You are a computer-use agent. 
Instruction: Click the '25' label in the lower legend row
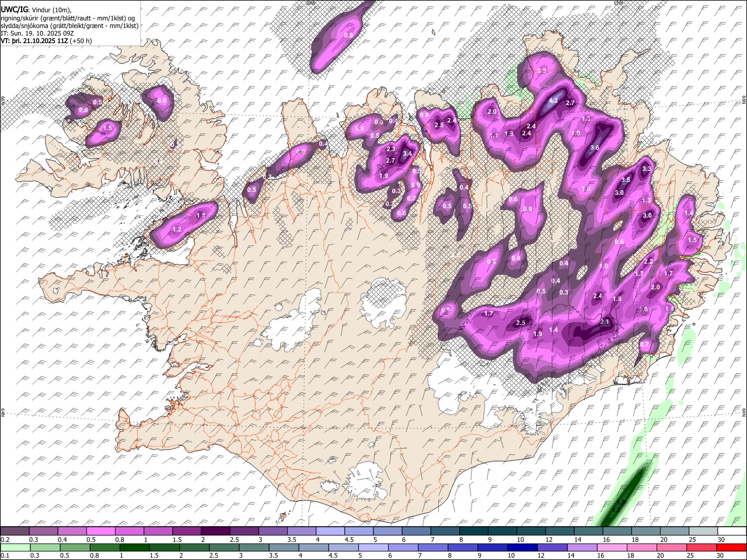(x=692, y=555)
